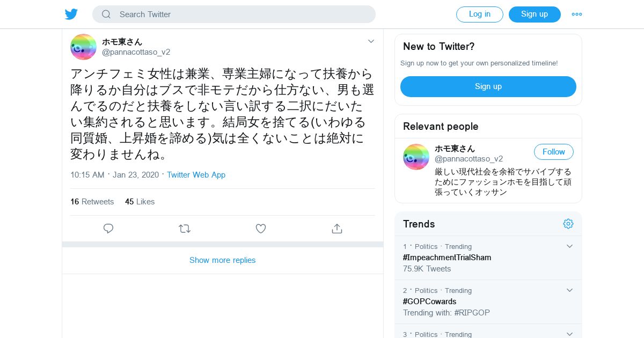The image size is (644, 338).
Task: Open Trends settings gear icon
Action: point(568,224)
